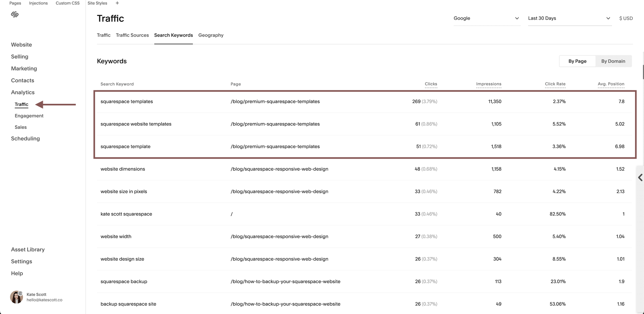Image resolution: width=644 pixels, height=314 pixels.
Task: Select Traffic under Analytics
Action: click(x=22, y=104)
